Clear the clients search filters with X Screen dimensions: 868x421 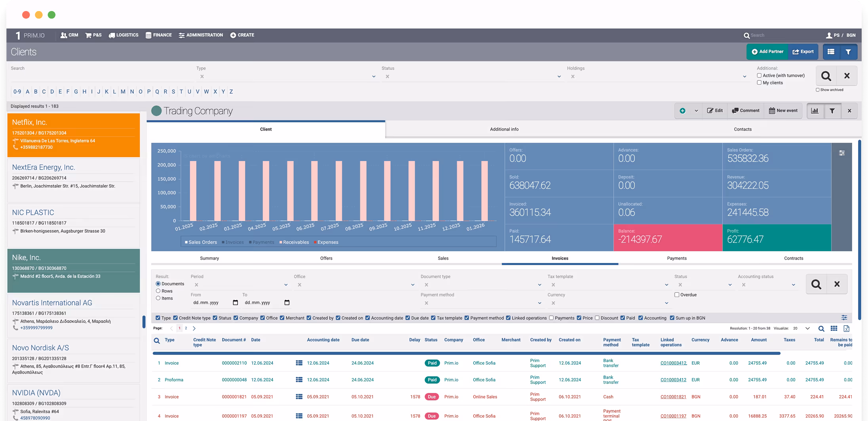(847, 76)
